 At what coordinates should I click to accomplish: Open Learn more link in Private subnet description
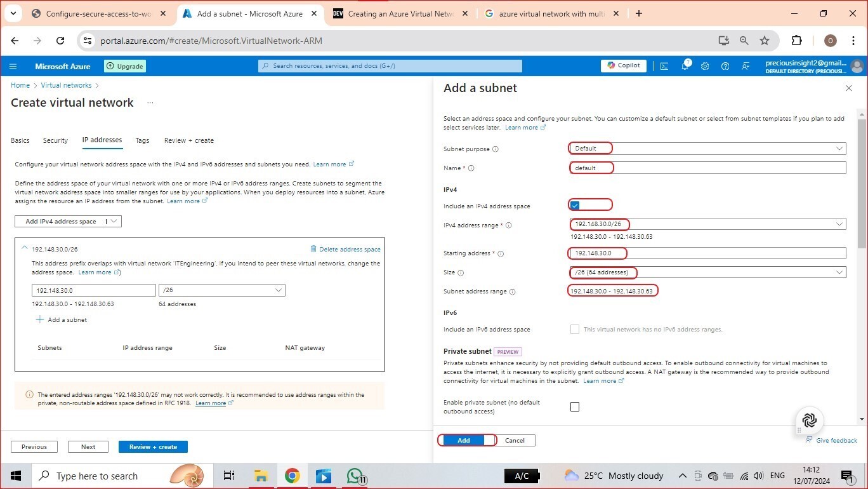pos(603,381)
